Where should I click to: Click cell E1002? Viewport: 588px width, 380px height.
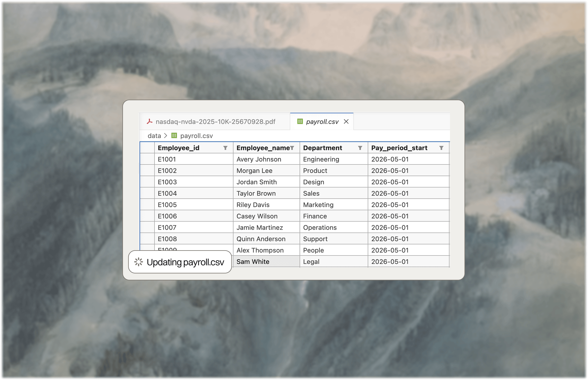[194, 170]
